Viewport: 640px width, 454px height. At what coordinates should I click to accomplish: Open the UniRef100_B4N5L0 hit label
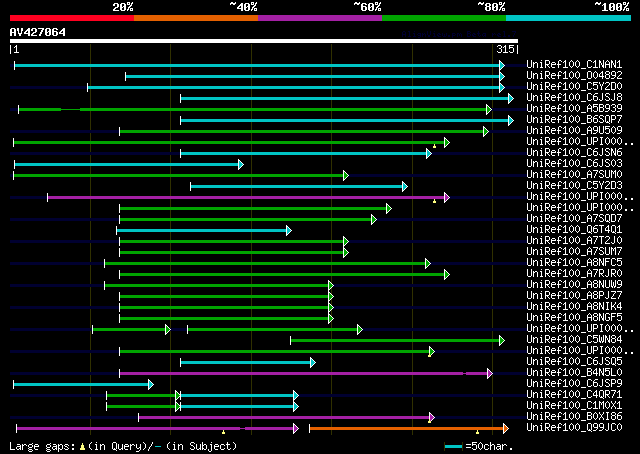pos(574,373)
